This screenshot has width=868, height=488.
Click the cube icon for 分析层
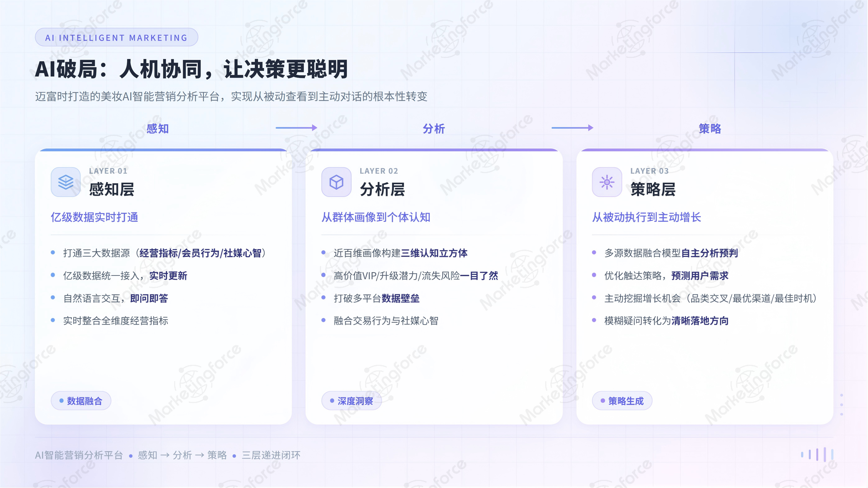[336, 182]
